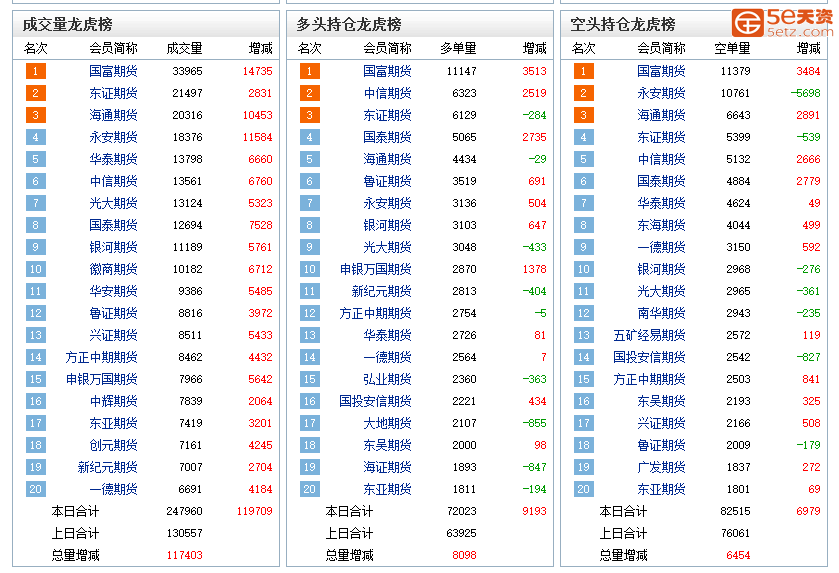
Task: Select the previous day total 130557
Action: coord(184,533)
